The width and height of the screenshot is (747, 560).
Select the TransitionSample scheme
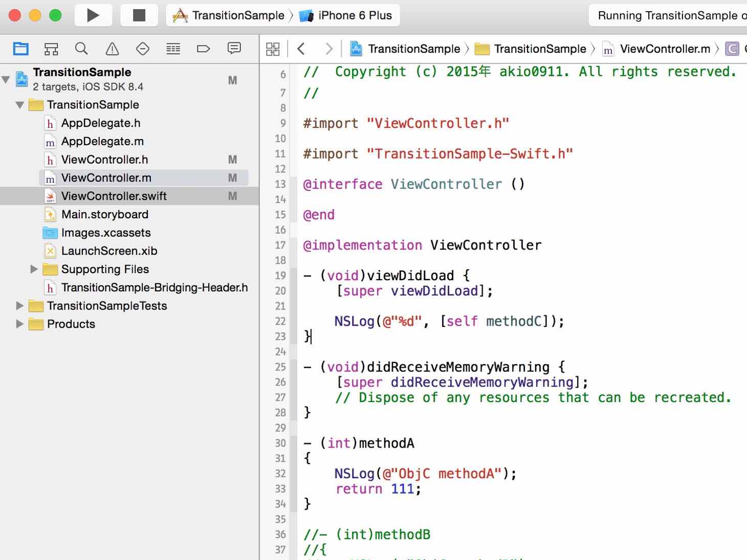(x=229, y=15)
